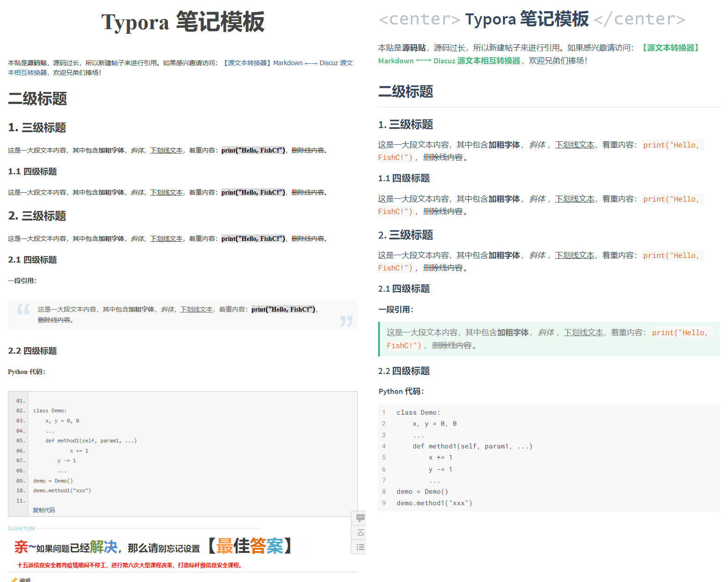Click the Typora 一段引用: label

(396, 309)
